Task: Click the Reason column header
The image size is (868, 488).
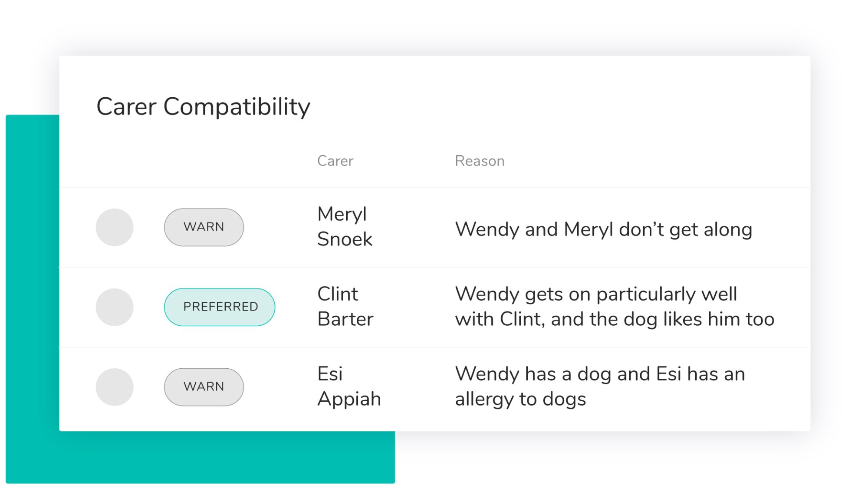Action: click(x=480, y=161)
